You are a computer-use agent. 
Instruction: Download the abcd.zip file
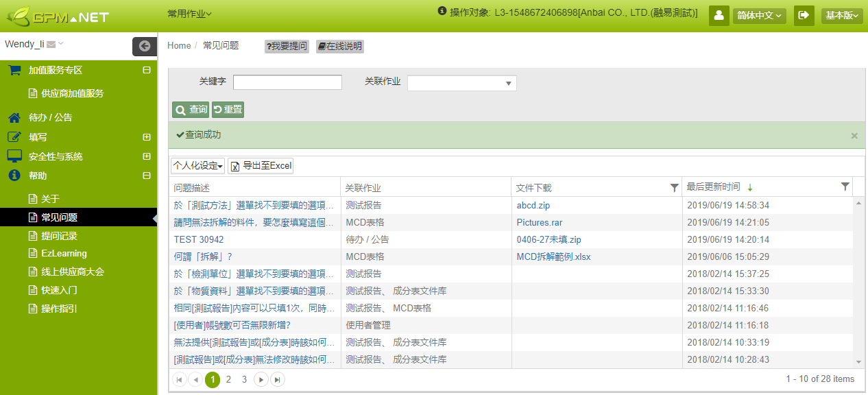point(534,205)
